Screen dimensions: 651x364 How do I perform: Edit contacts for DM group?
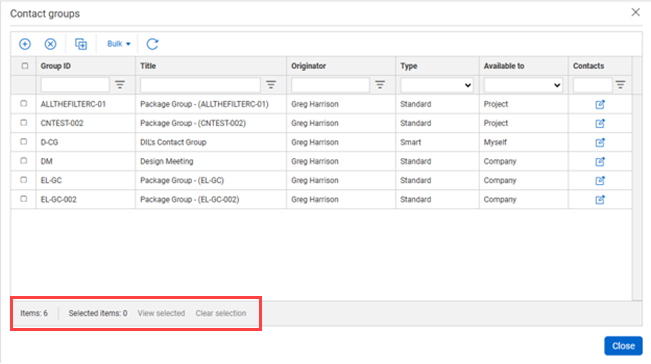pos(600,161)
